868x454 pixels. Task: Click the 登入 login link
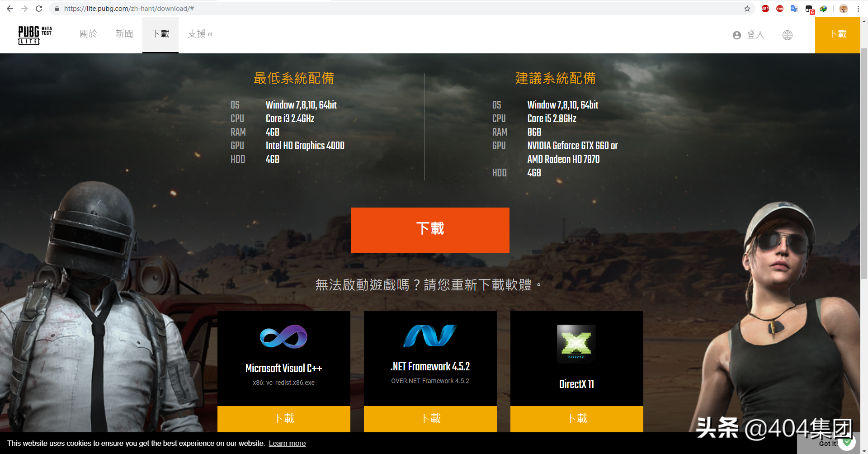pyautogui.click(x=755, y=35)
